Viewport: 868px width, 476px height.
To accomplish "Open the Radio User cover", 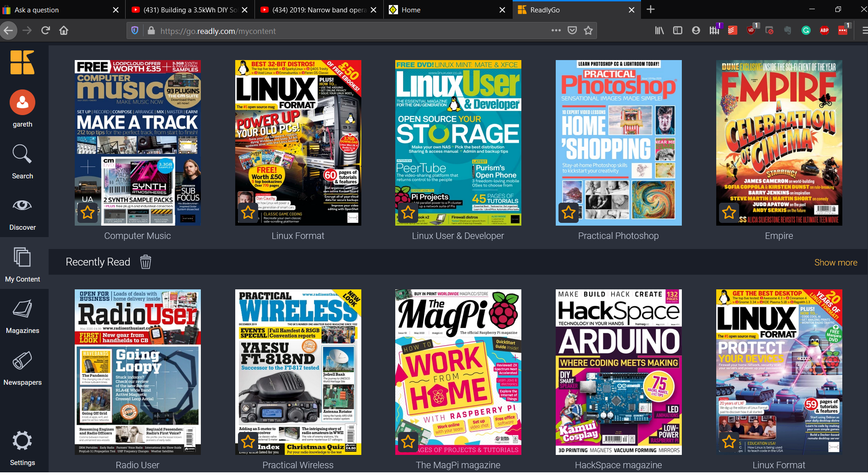I will point(138,372).
